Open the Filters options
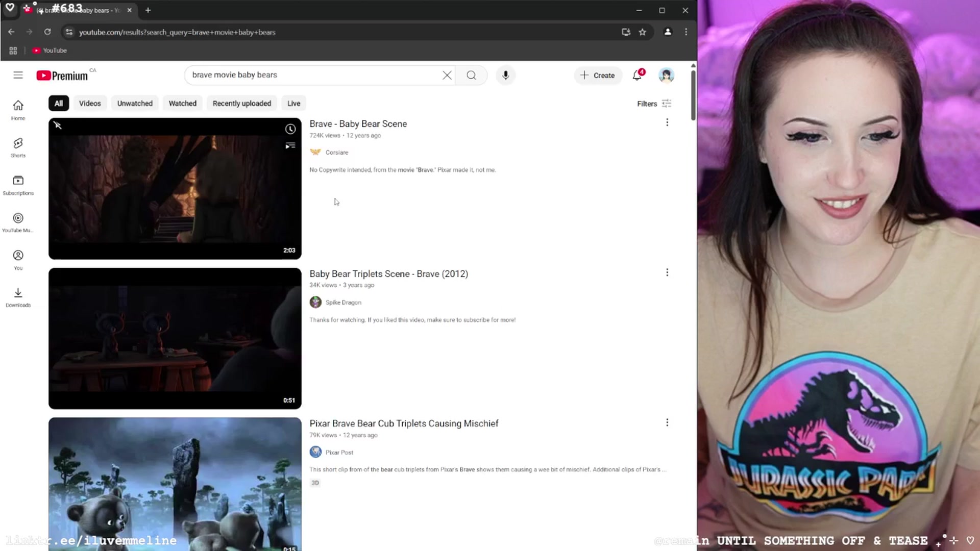The width and height of the screenshot is (980, 551). click(x=654, y=104)
